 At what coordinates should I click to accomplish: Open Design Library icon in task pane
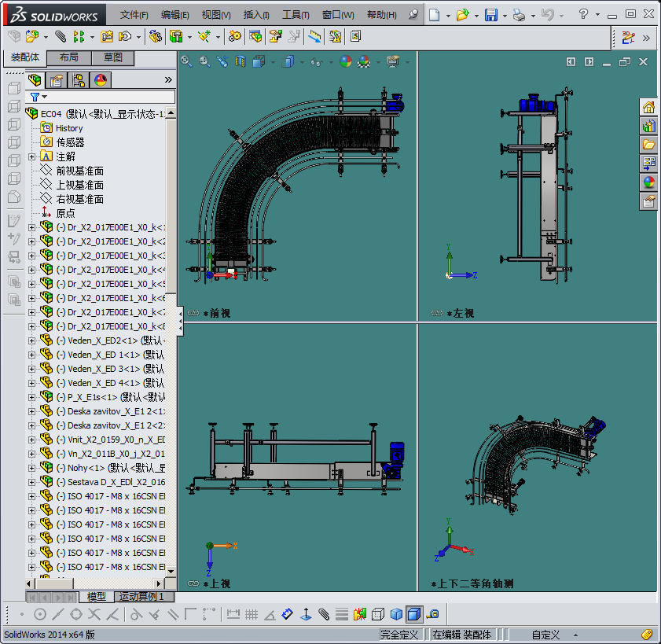tap(648, 126)
